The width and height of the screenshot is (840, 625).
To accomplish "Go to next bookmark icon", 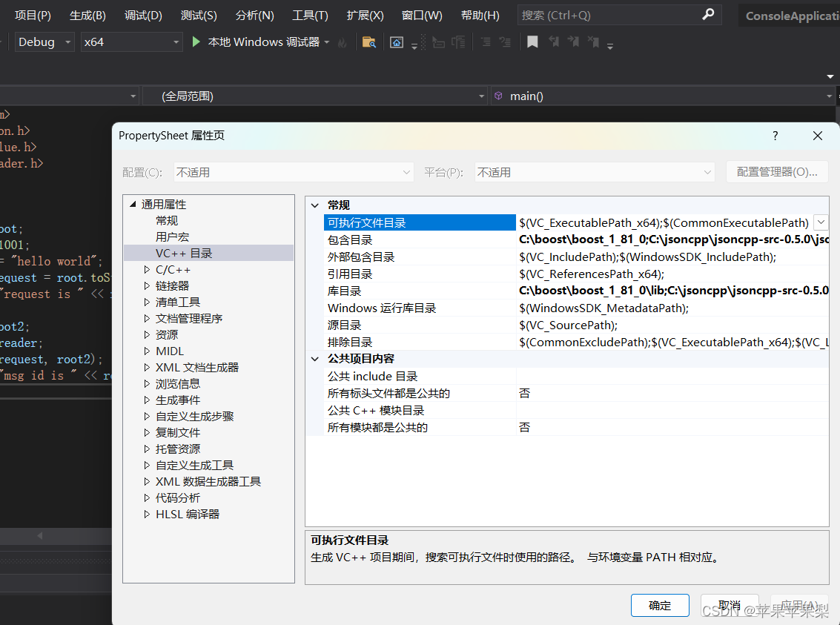I will [x=573, y=42].
